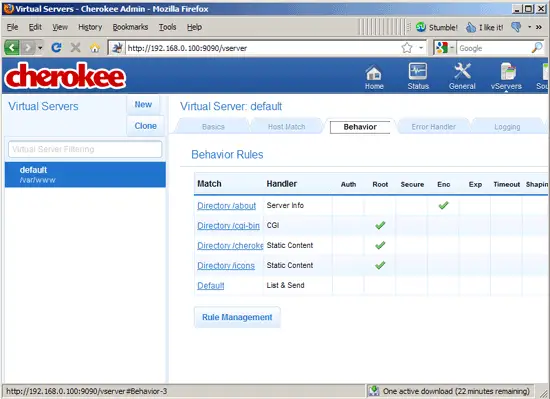Toggle Enc checkmark for Directory /about

click(x=443, y=205)
